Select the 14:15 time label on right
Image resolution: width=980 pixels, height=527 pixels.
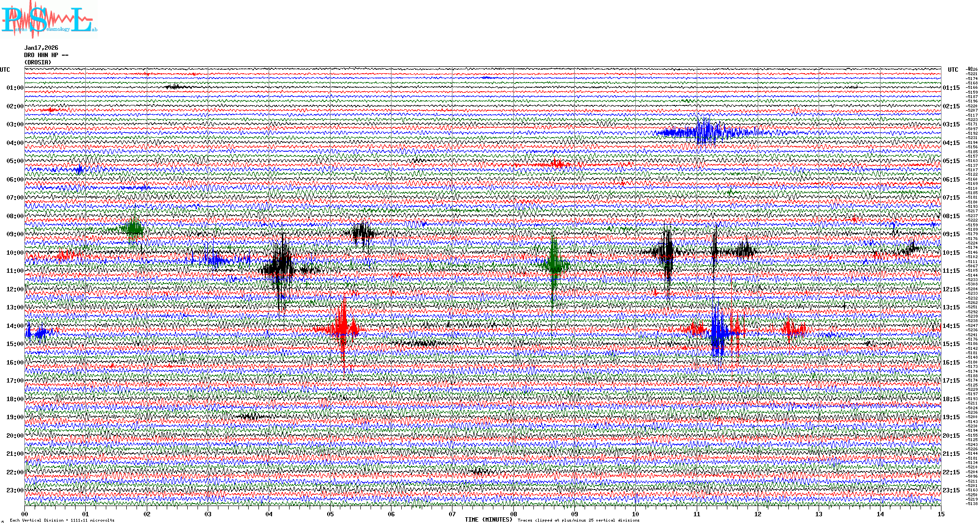pyautogui.click(x=951, y=326)
